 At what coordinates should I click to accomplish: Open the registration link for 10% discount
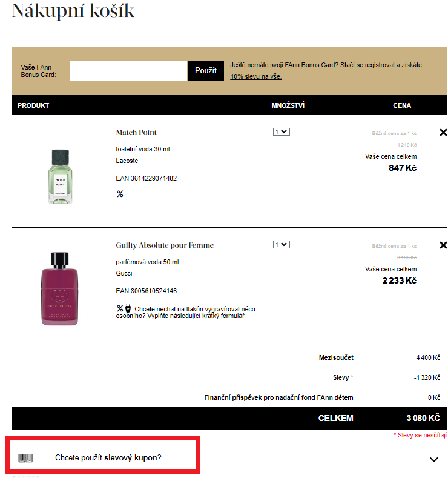tap(381, 65)
